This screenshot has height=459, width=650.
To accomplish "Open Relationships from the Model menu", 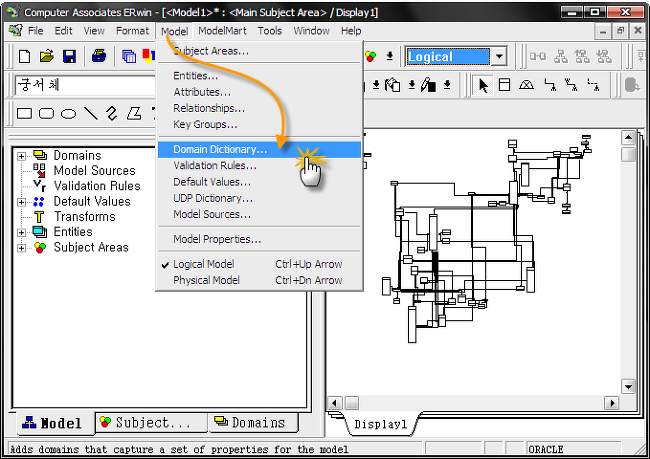I will [x=259, y=108].
